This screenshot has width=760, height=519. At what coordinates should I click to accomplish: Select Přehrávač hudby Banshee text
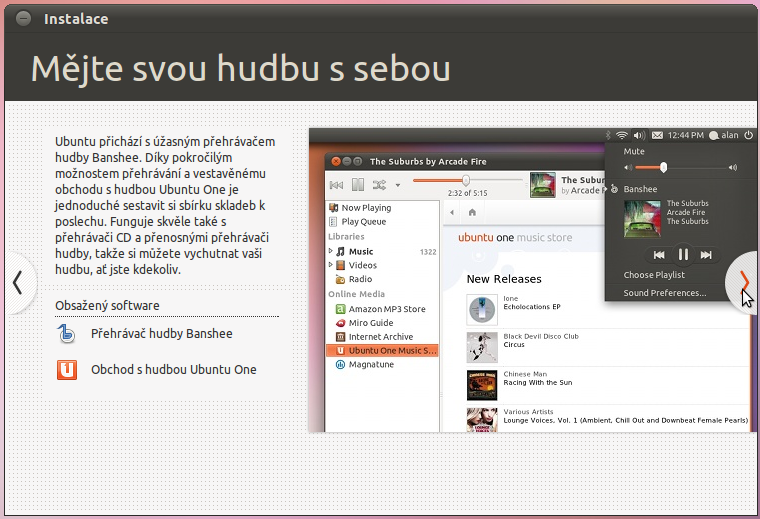(161, 334)
